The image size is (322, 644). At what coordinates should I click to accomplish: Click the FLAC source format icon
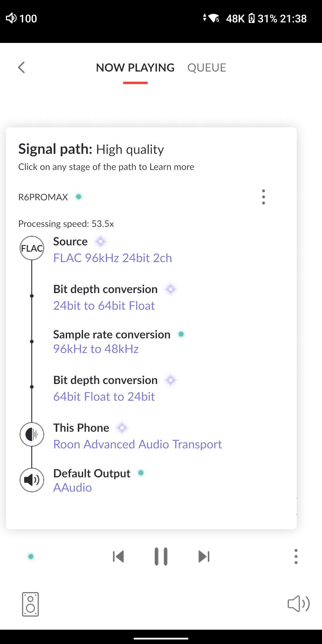click(32, 248)
